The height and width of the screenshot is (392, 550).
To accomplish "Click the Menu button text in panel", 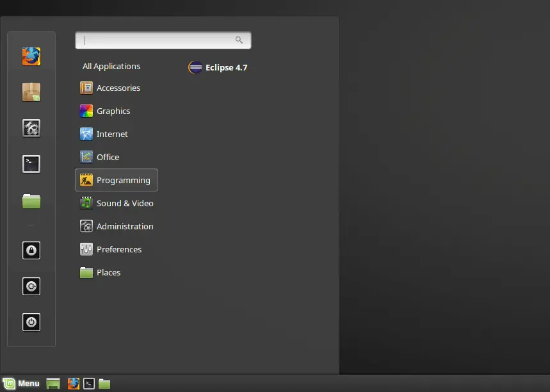I will (x=28, y=384).
